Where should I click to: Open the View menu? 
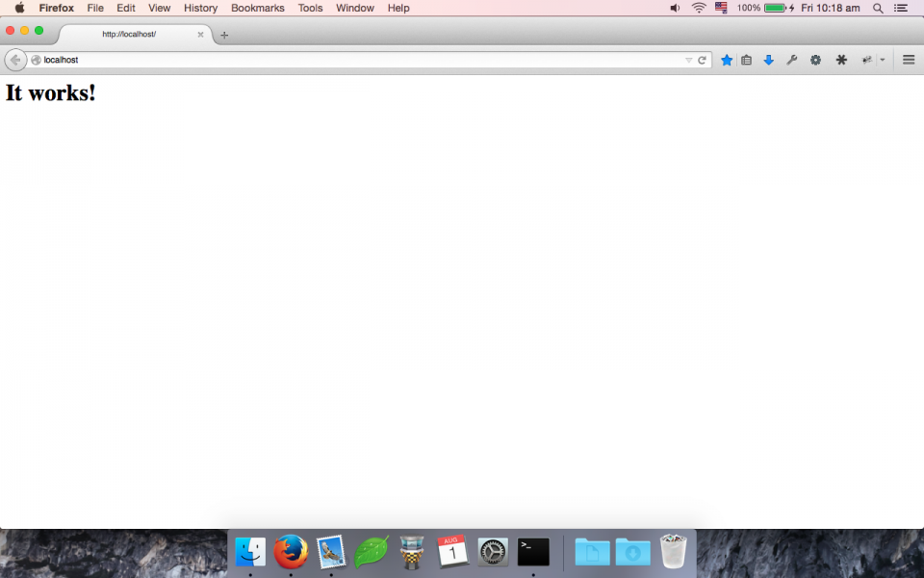pyautogui.click(x=159, y=8)
